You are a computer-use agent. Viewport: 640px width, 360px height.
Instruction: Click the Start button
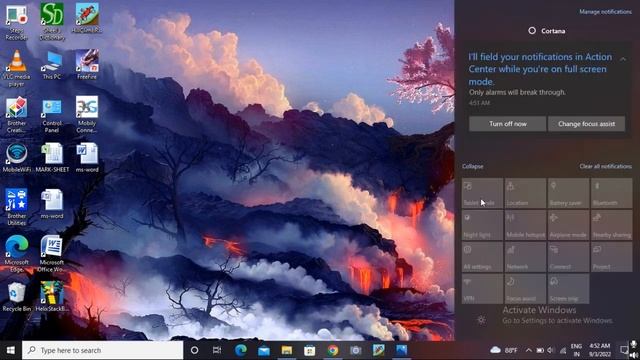coord(11,350)
